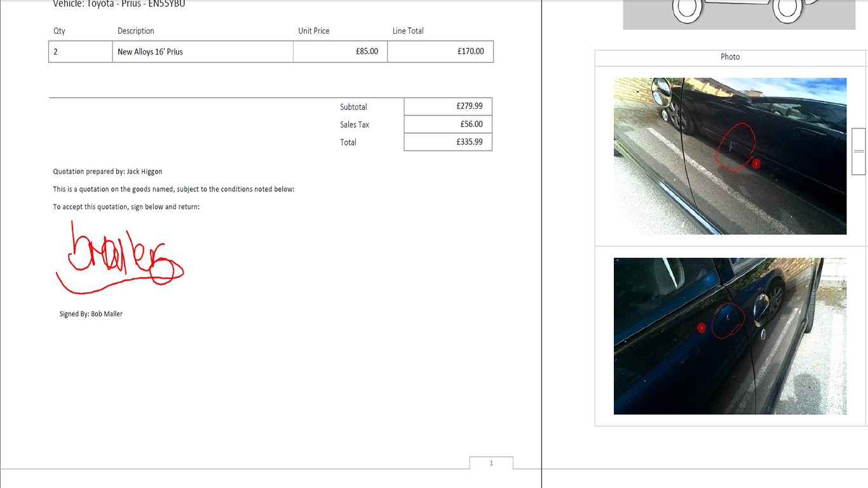This screenshot has height=488, width=868.
Task: Select the Qty cell containing 2
Action: [x=80, y=51]
